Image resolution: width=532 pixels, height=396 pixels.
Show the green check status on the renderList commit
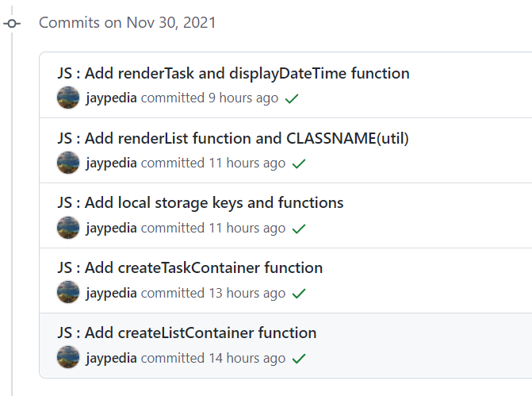point(299,164)
